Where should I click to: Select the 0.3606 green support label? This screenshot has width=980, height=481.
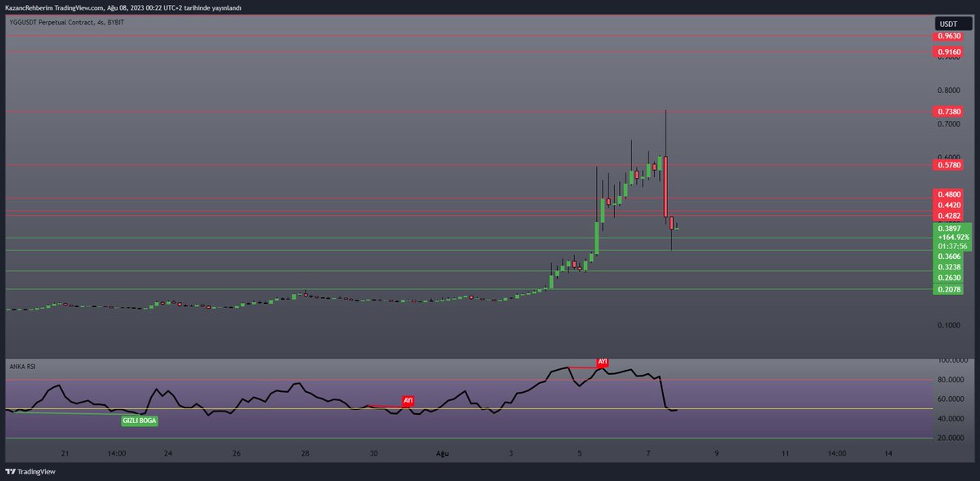tap(950, 256)
